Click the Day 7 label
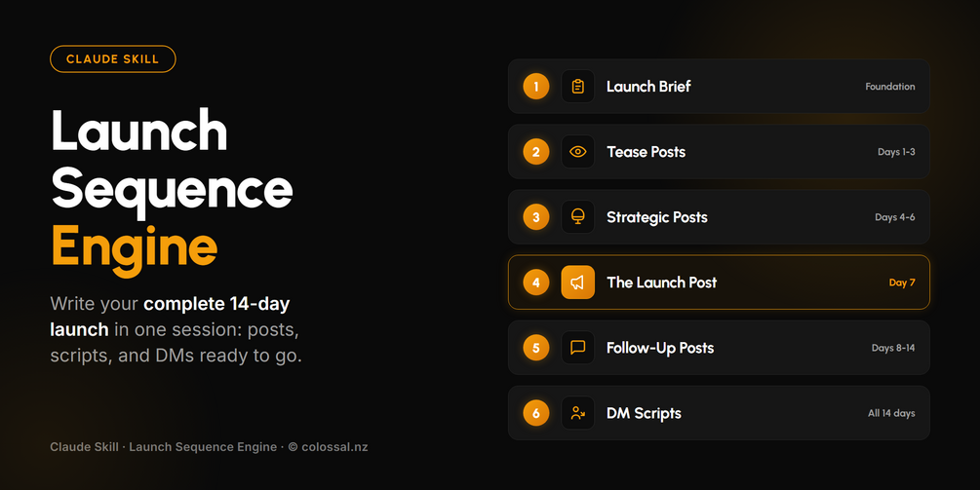Image resolution: width=980 pixels, height=490 pixels. click(902, 283)
